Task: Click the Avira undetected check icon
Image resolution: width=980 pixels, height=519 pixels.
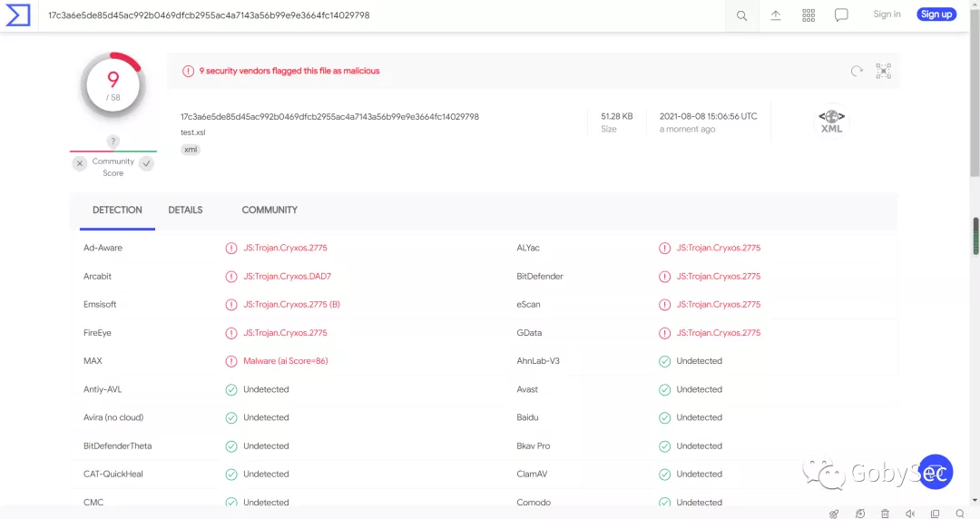Action: click(x=231, y=417)
